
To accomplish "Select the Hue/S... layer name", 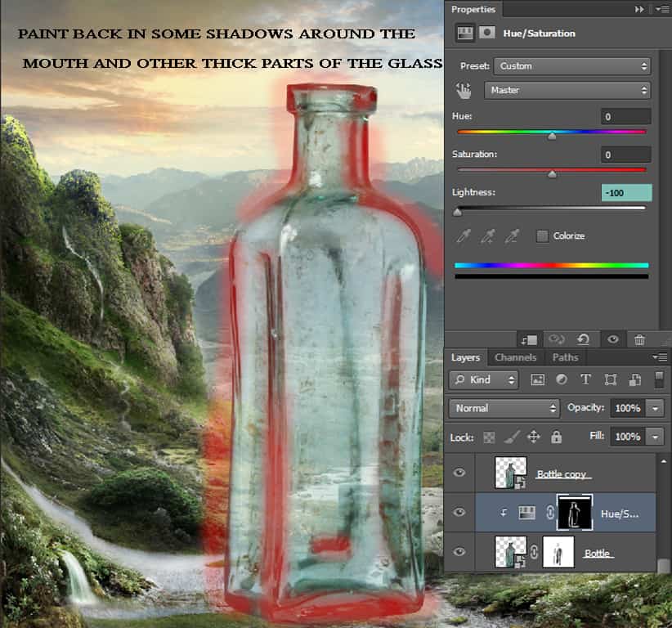I will (x=620, y=514).
